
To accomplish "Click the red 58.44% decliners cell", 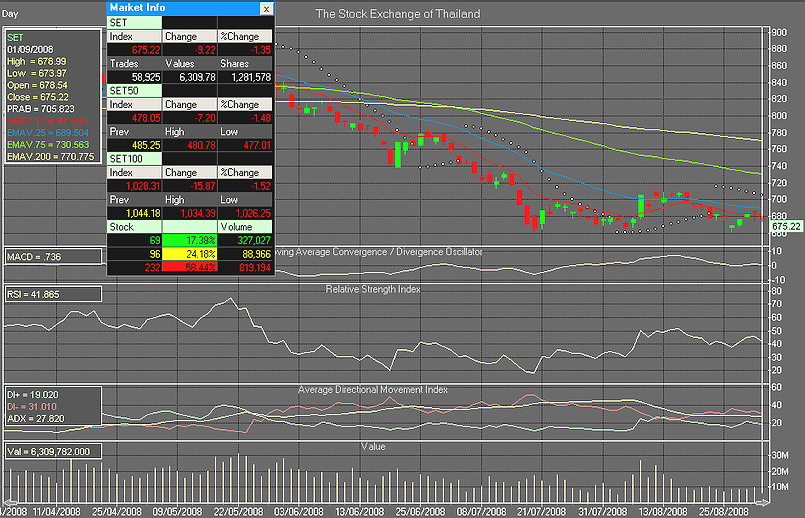I will (189, 267).
